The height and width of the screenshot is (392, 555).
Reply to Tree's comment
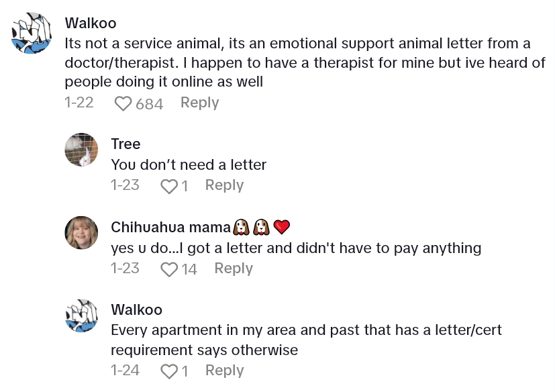(x=224, y=185)
